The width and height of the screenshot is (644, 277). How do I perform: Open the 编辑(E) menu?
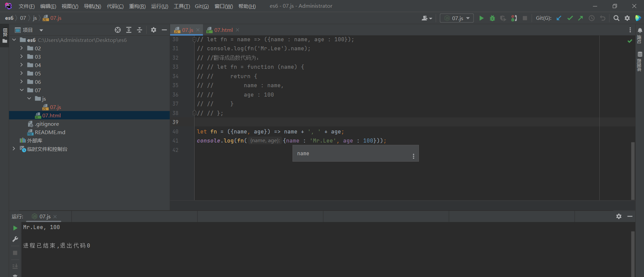[48, 6]
